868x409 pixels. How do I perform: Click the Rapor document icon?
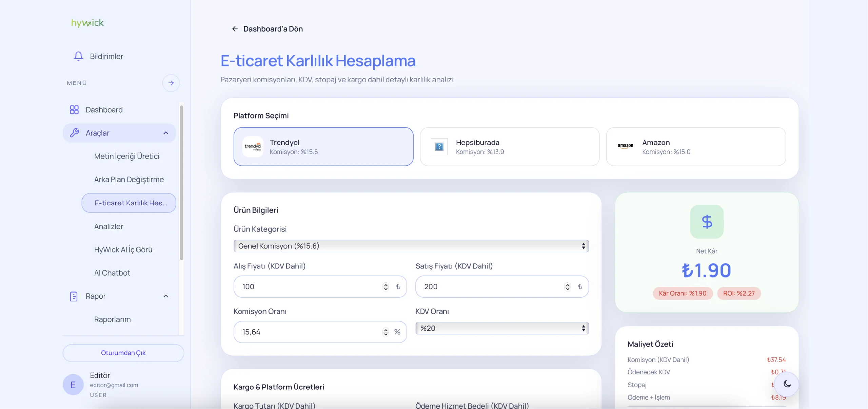point(74,296)
